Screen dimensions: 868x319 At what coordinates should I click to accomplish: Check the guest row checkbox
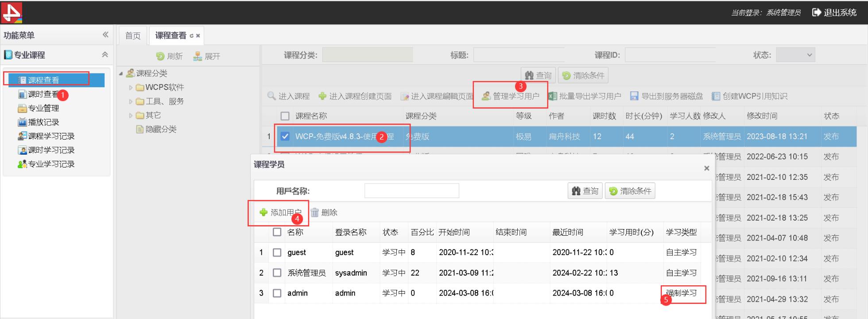pos(277,253)
